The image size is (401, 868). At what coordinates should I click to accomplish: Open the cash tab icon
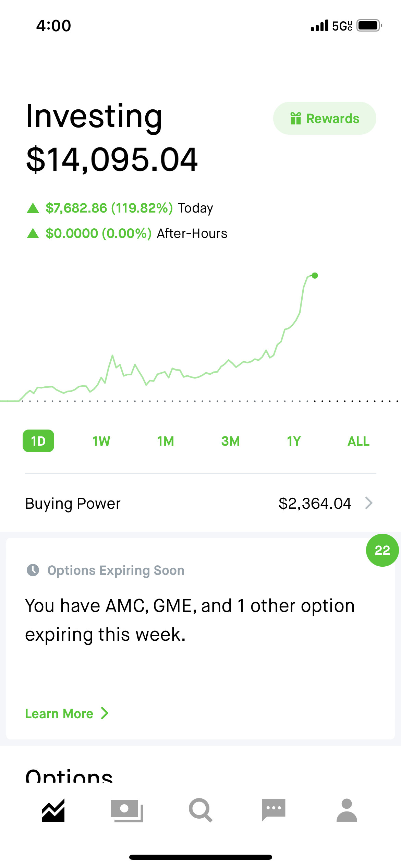(127, 811)
